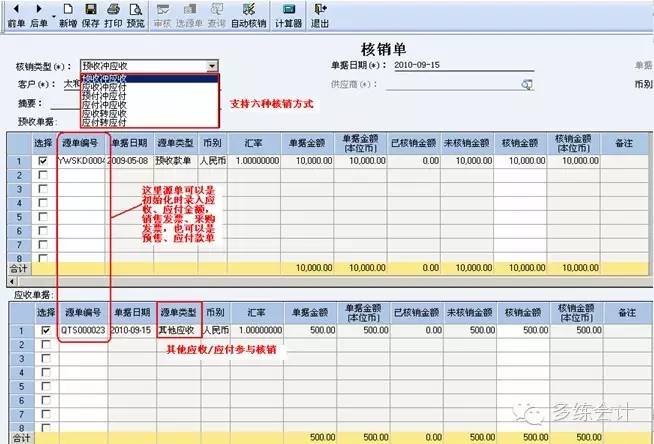The image size is (654, 444).
Task: Click the grayed 审核 audit icon
Action: point(163,15)
